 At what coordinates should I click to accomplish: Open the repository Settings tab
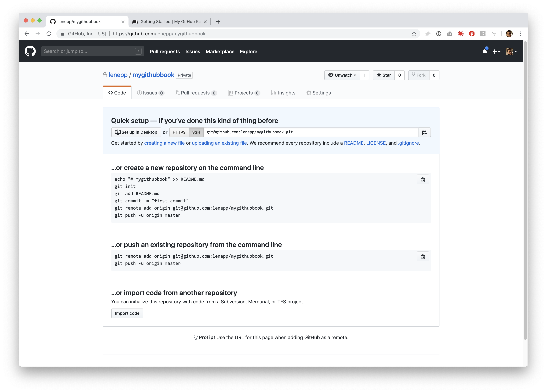pos(319,93)
